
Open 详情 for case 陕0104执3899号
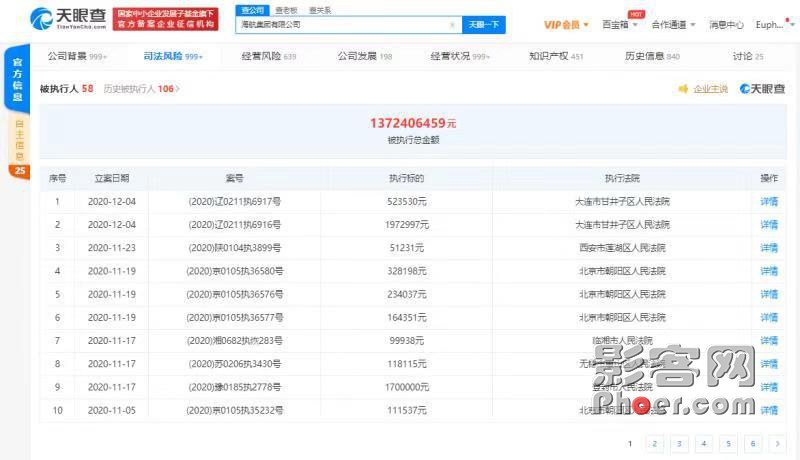coord(769,248)
